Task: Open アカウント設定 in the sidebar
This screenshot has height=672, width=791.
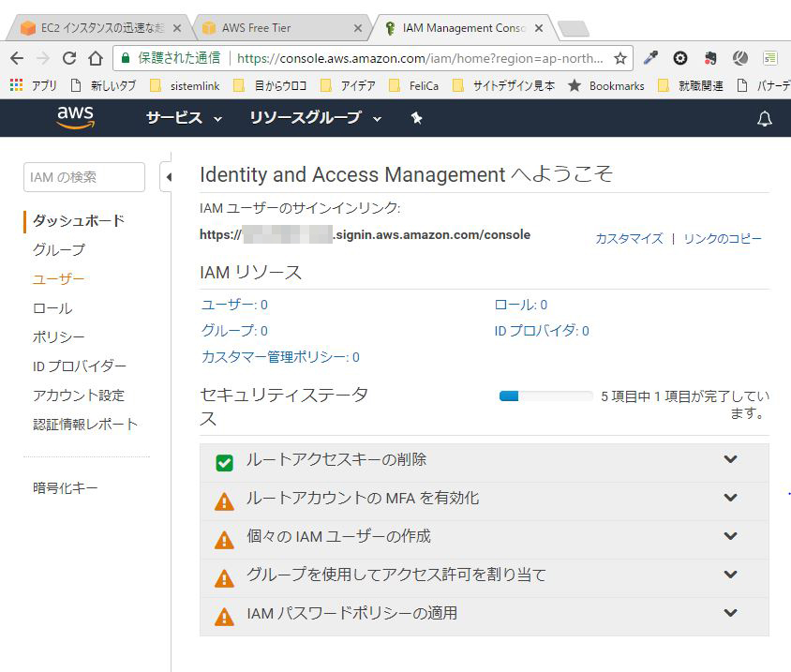Action: click(78, 395)
